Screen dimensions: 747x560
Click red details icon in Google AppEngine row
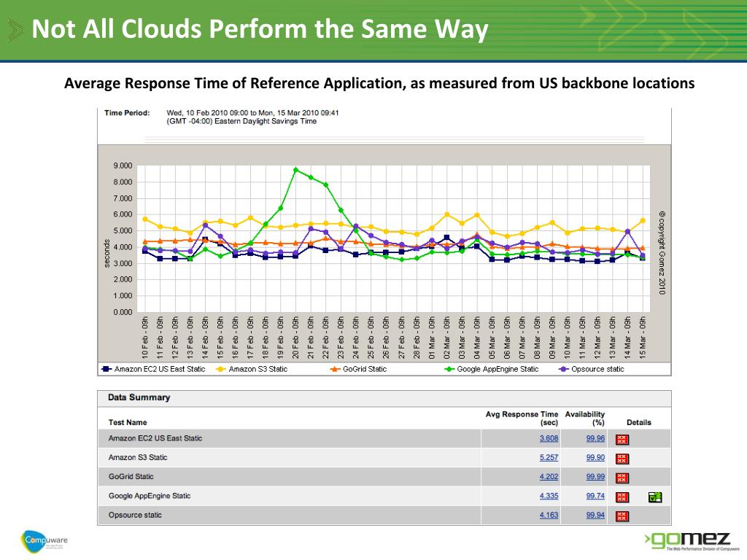pos(622,497)
